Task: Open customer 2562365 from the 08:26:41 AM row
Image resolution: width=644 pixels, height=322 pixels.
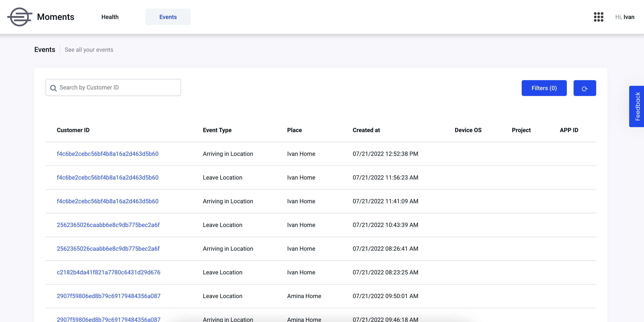Action: pyautogui.click(x=108, y=248)
